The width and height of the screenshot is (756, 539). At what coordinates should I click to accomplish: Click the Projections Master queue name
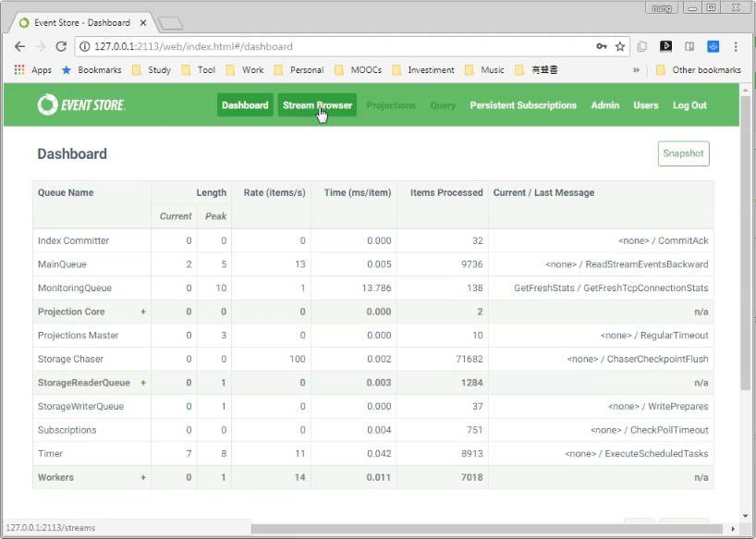pyautogui.click(x=79, y=335)
